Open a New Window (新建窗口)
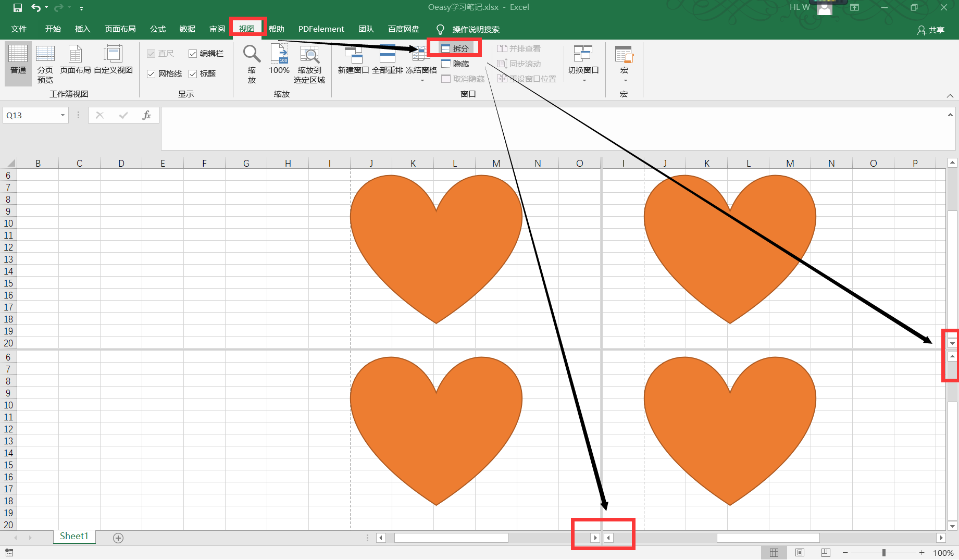 [353, 59]
